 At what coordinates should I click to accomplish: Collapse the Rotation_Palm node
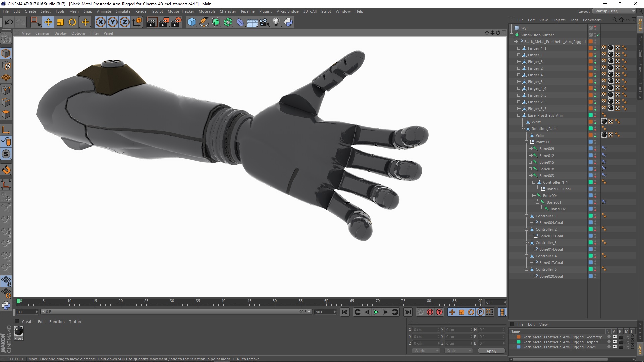pos(523,129)
